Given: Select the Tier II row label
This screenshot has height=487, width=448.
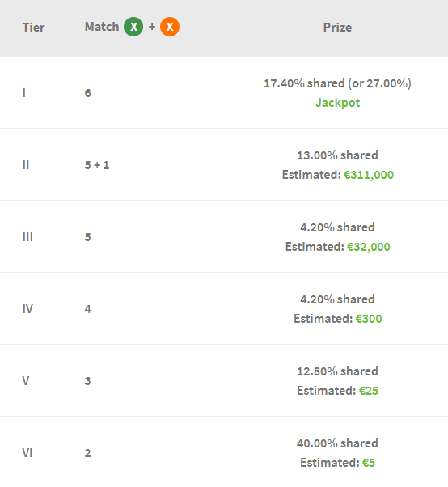Looking at the screenshot, I should (26, 165).
